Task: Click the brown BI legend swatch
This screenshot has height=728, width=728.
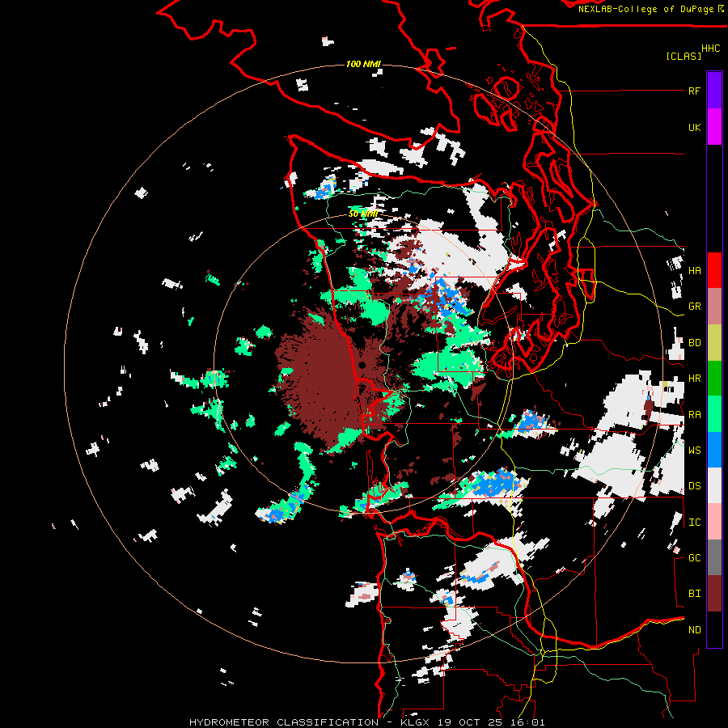Action: [x=714, y=594]
